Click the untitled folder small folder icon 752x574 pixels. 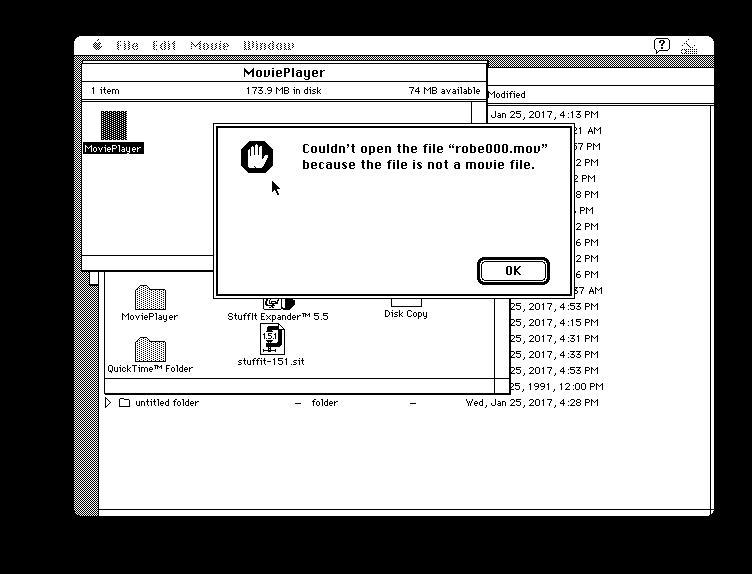[x=124, y=402]
